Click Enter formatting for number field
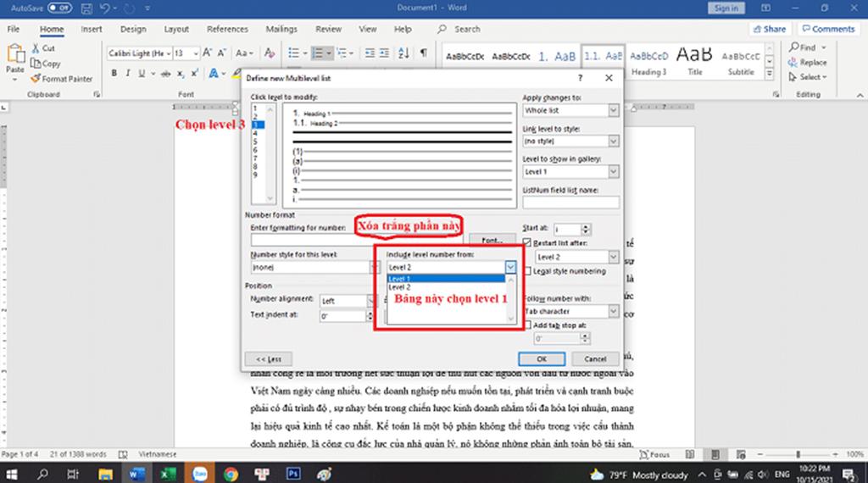 (356, 240)
